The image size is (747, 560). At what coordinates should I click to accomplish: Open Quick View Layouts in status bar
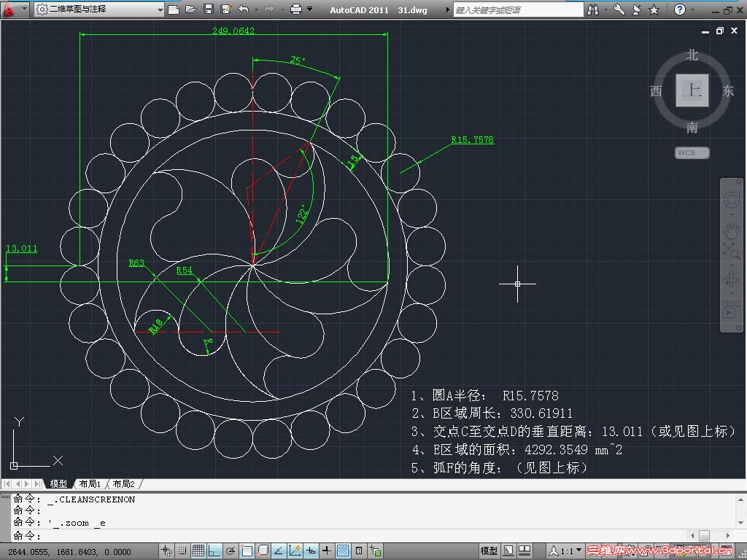[508, 551]
